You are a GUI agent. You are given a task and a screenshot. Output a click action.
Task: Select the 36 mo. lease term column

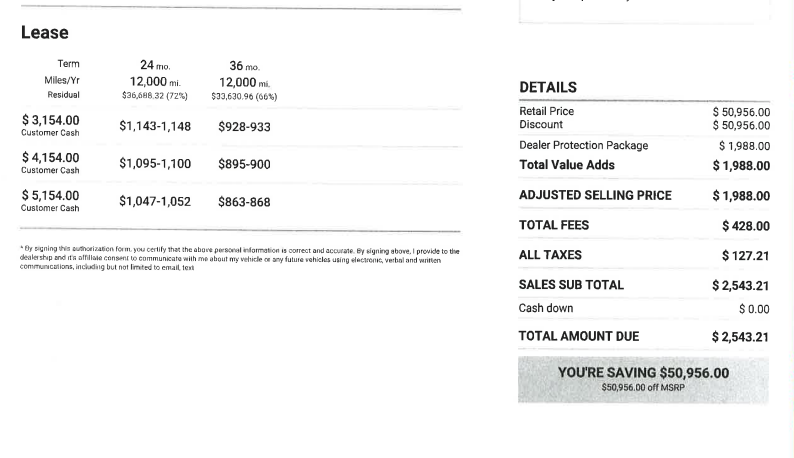coord(244,66)
